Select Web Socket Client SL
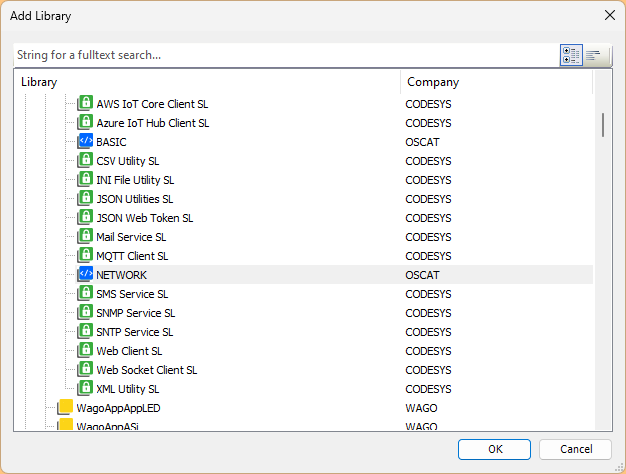This screenshot has width=626, height=474. 147,370
